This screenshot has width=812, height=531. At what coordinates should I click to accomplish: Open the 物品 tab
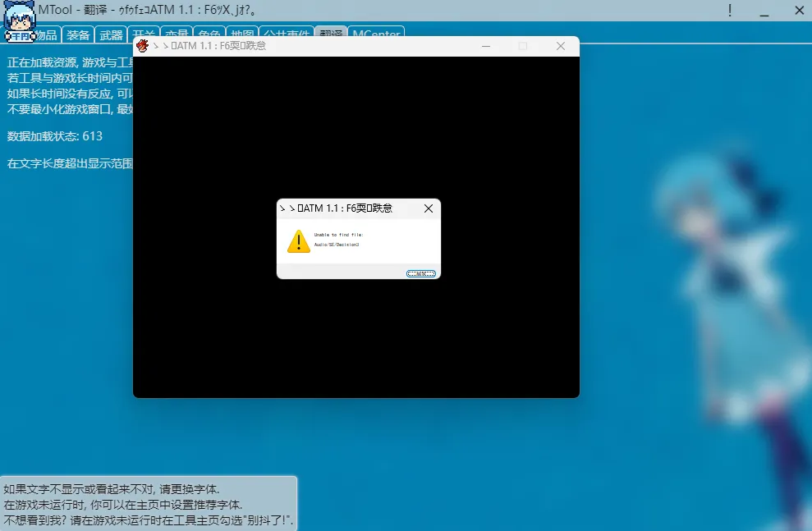click(46, 35)
